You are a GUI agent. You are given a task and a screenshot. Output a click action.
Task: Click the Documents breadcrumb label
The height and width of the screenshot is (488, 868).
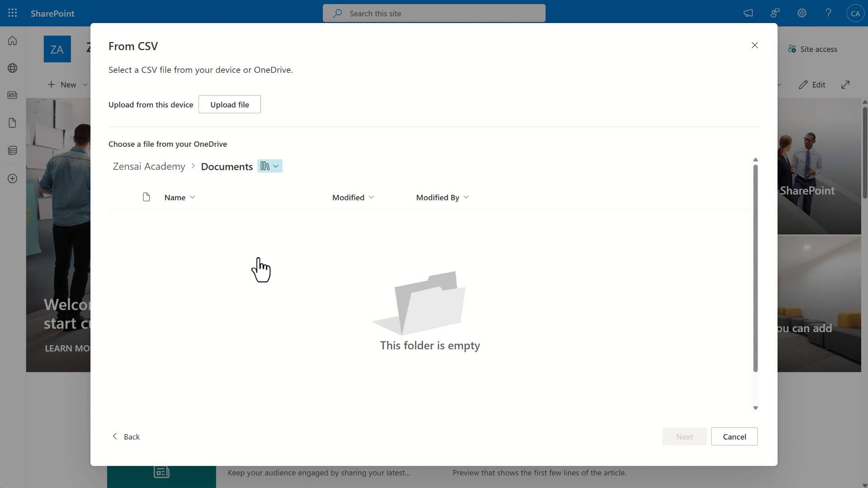[x=227, y=166]
